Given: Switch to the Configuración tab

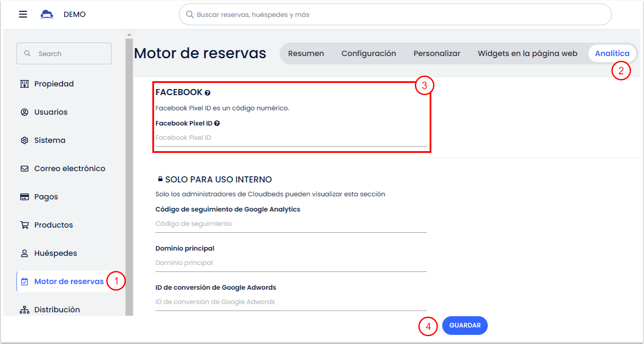Looking at the screenshot, I should click(x=369, y=53).
